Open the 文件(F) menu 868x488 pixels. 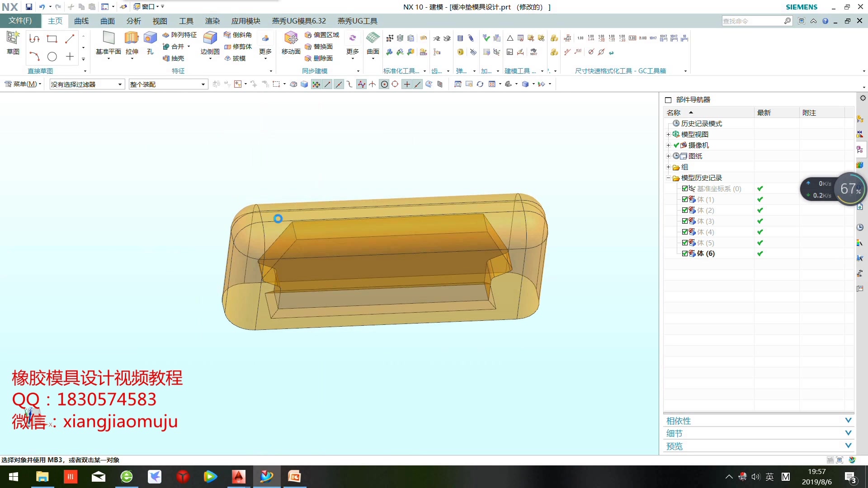20,21
